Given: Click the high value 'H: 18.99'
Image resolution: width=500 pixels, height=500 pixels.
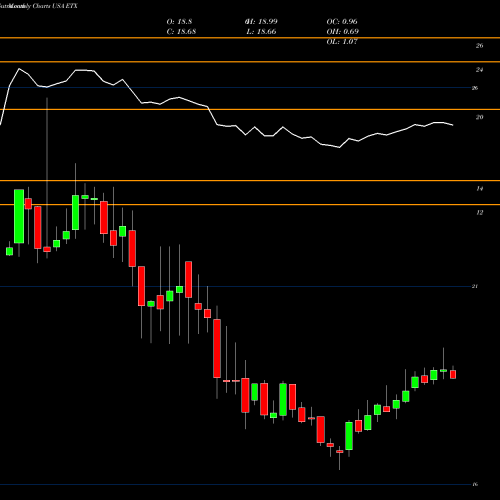Looking at the screenshot, I should pyautogui.click(x=261, y=22).
